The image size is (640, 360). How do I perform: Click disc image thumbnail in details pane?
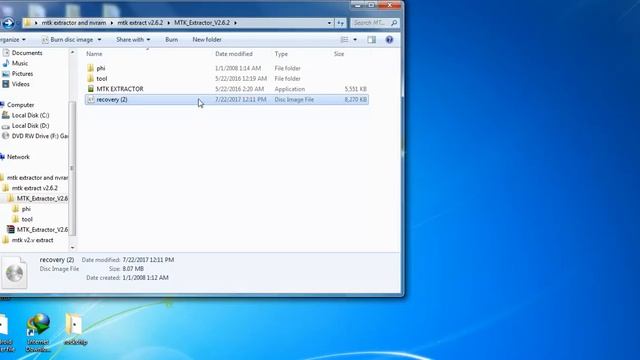coord(14,272)
